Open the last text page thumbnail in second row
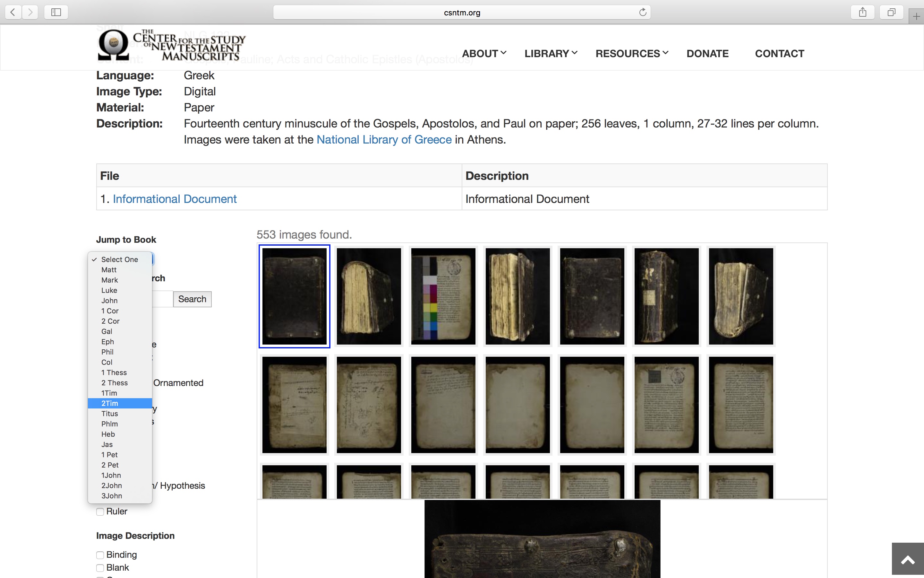 741,405
